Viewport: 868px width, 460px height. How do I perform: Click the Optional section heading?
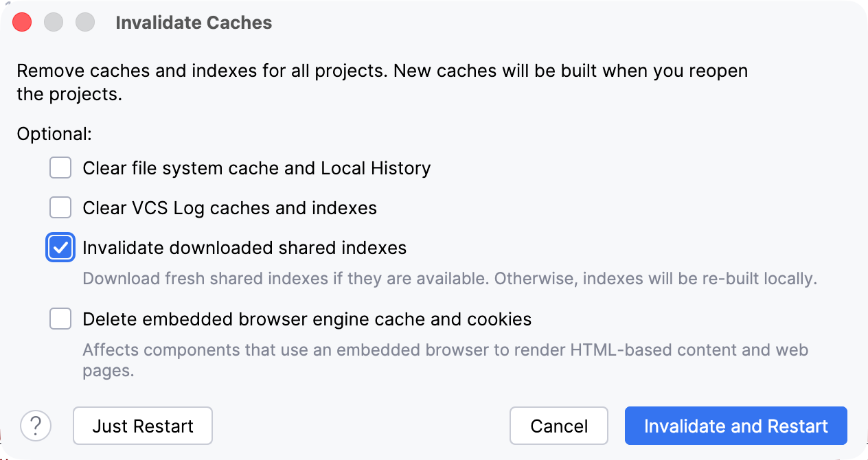[x=54, y=133]
